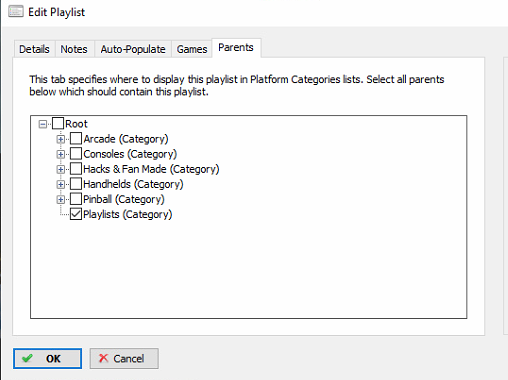The height and width of the screenshot is (380, 508).
Task: Expand the Arcade category node
Action: pos(61,139)
